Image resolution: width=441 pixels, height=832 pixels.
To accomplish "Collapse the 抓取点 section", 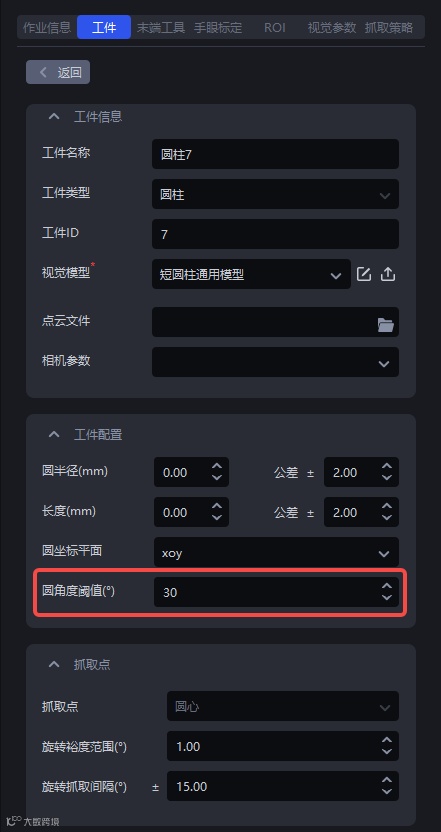I will click(x=54, y=664).
